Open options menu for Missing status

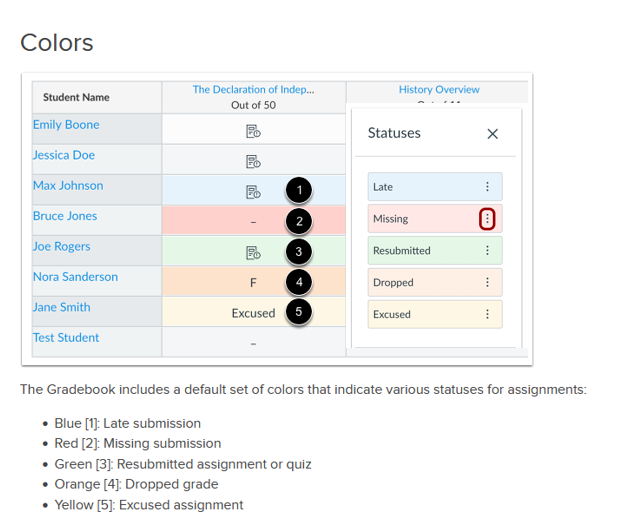pos(487,219)
